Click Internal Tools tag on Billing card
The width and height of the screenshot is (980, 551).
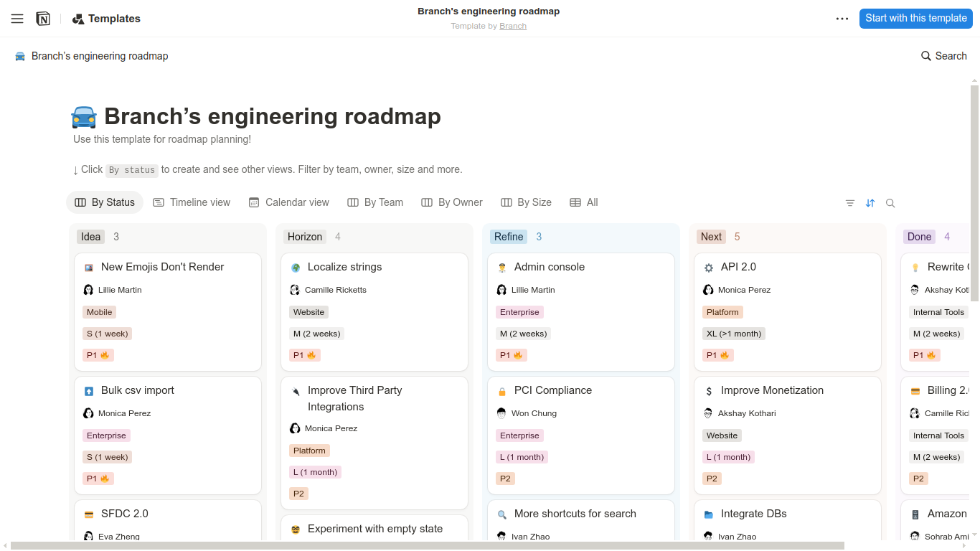(x=938, y=435)
